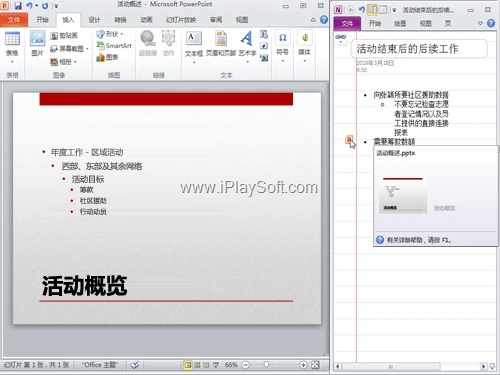This screenshot has height=375, width=500.
Task: Open the 相册 (Photo Album) dropdown
Action: click(x=64, y=62)
